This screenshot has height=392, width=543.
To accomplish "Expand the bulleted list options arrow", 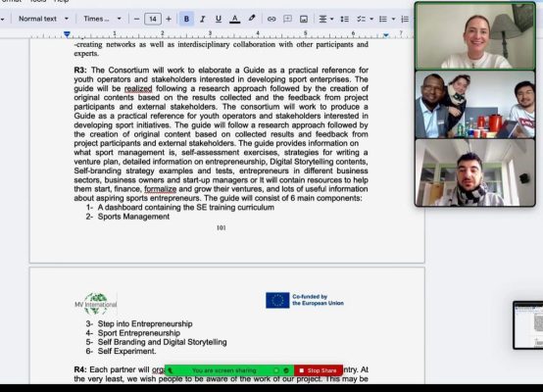I will [393, 19].
